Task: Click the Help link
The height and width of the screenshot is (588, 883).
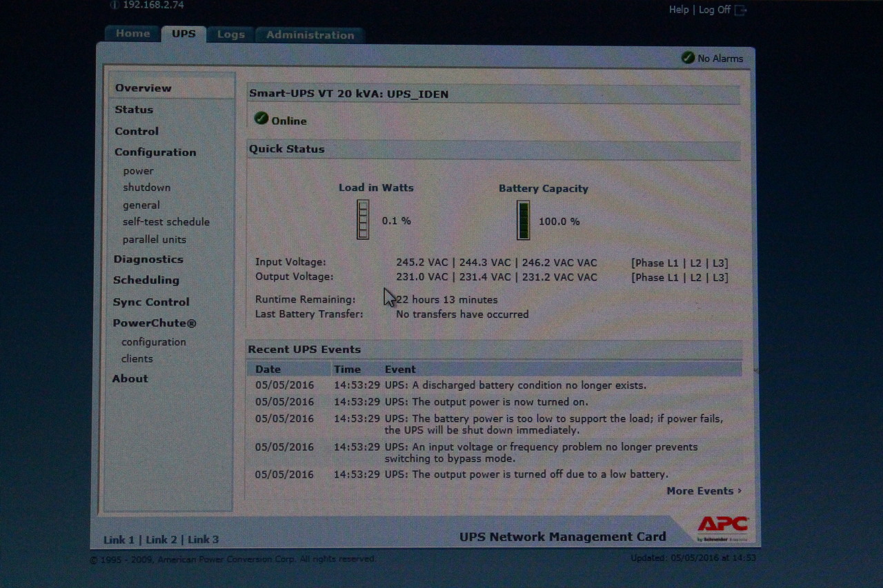Action: (x=678, y=10)
